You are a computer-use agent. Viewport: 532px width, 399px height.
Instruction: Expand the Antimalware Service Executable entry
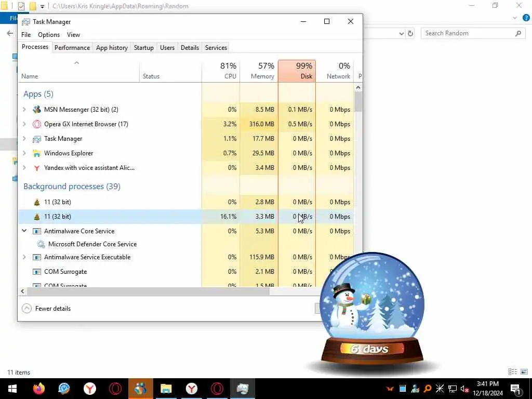[x=24, y=257]
